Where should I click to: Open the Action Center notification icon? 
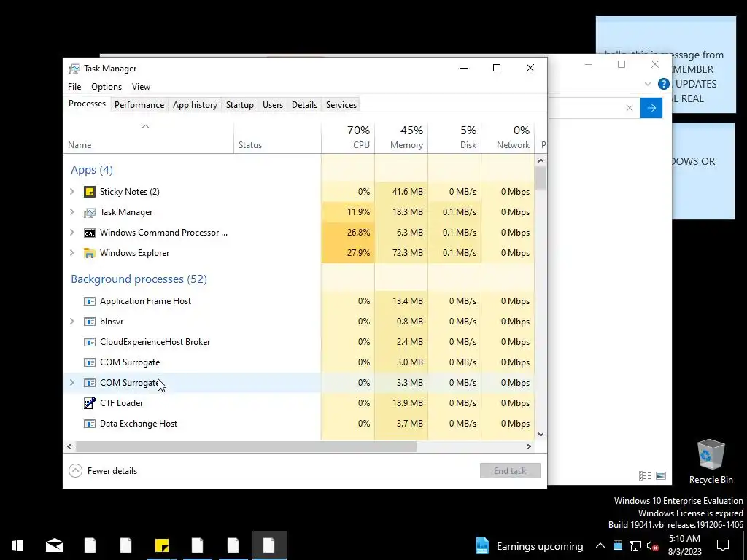[x=723, y=545]
